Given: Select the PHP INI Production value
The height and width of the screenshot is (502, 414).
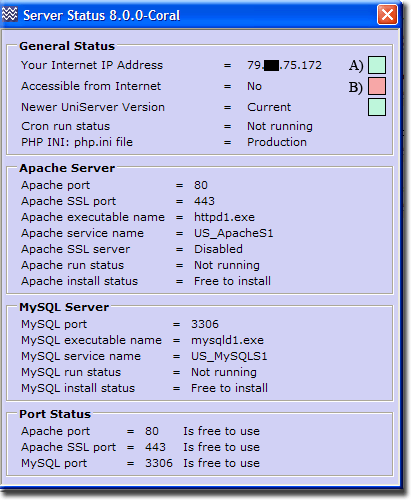Looking at the screenshot, I should click(x=277, y=142).
